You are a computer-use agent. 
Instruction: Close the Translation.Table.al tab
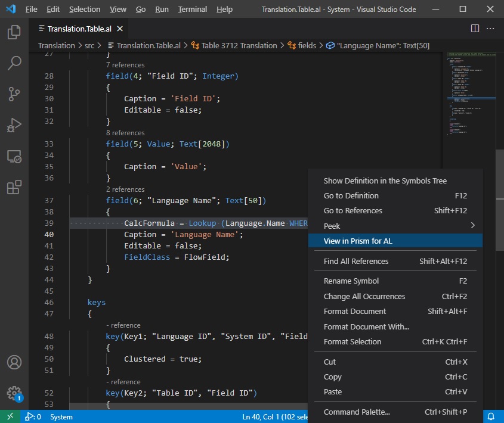(x=120, y=29)
